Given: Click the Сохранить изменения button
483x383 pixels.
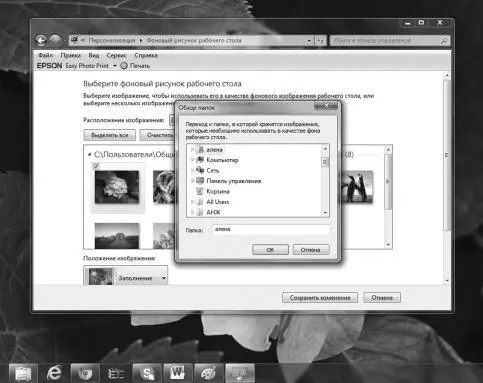Looking at the screenshot, I should click(x=320, y=298).
